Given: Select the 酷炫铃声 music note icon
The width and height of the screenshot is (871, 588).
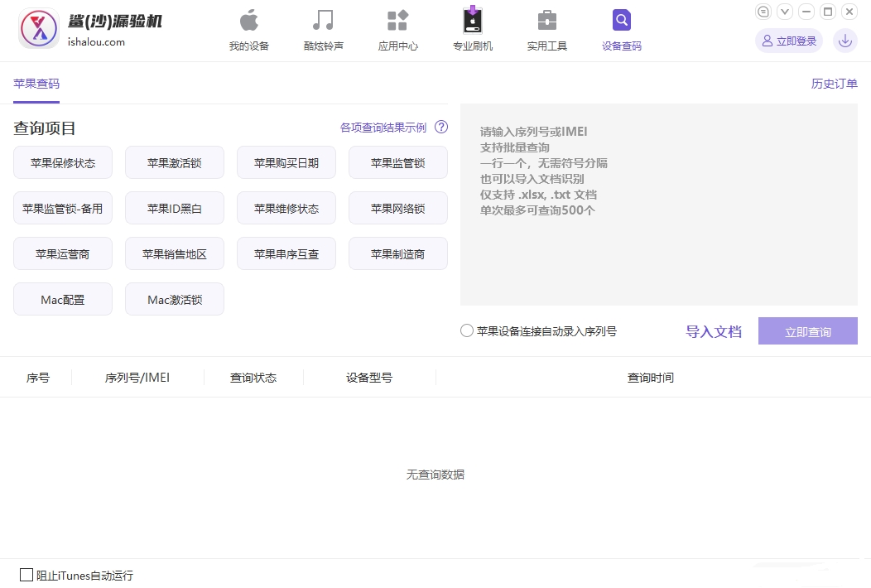Looking at the screenshot, I should point(323,22).
